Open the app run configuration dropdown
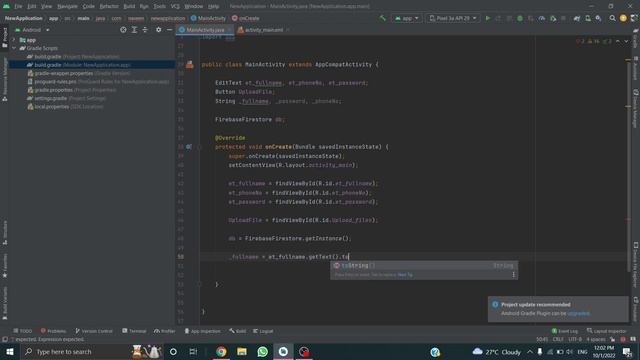 pos(407,18)
